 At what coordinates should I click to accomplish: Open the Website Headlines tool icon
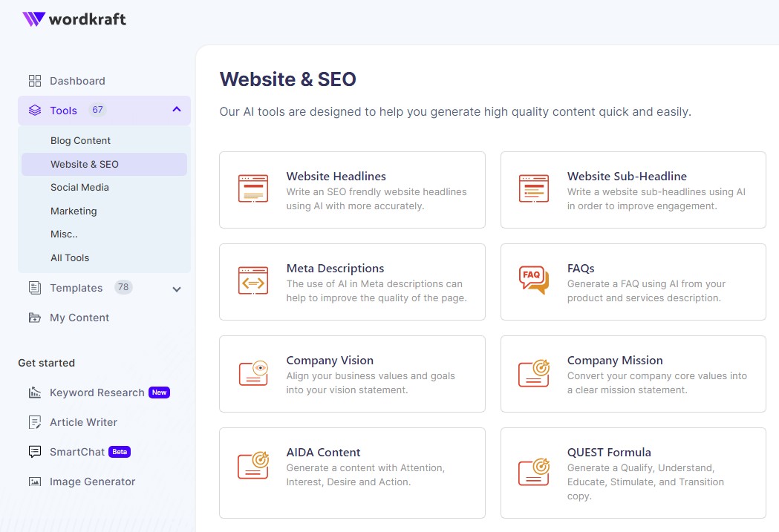(253, 189)
